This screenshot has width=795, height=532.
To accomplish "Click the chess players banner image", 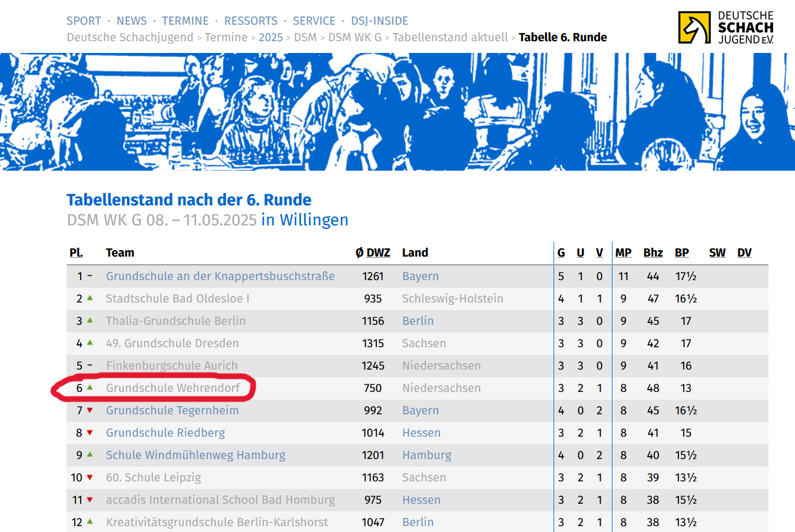I will 397,112.
